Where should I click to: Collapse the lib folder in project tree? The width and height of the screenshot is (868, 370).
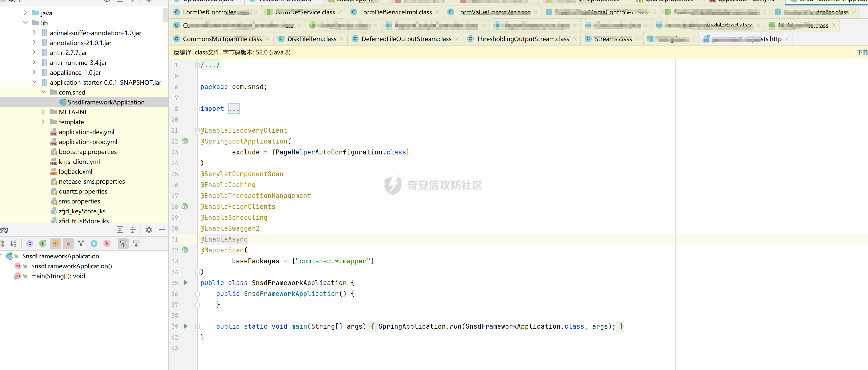[x=26, y=23]
